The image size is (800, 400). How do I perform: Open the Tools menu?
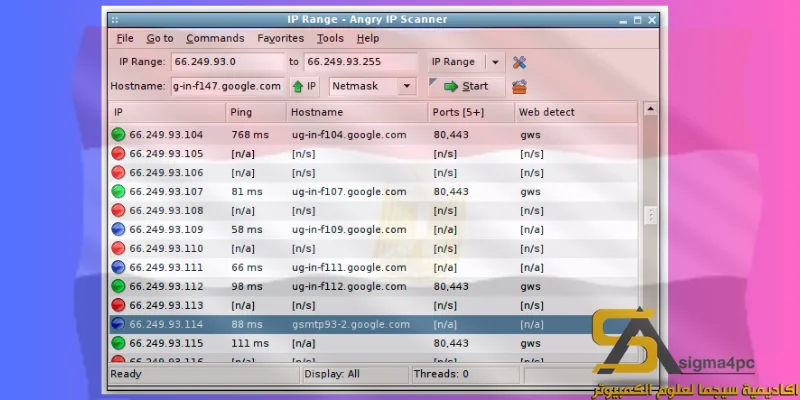click(x=330, y=38)
